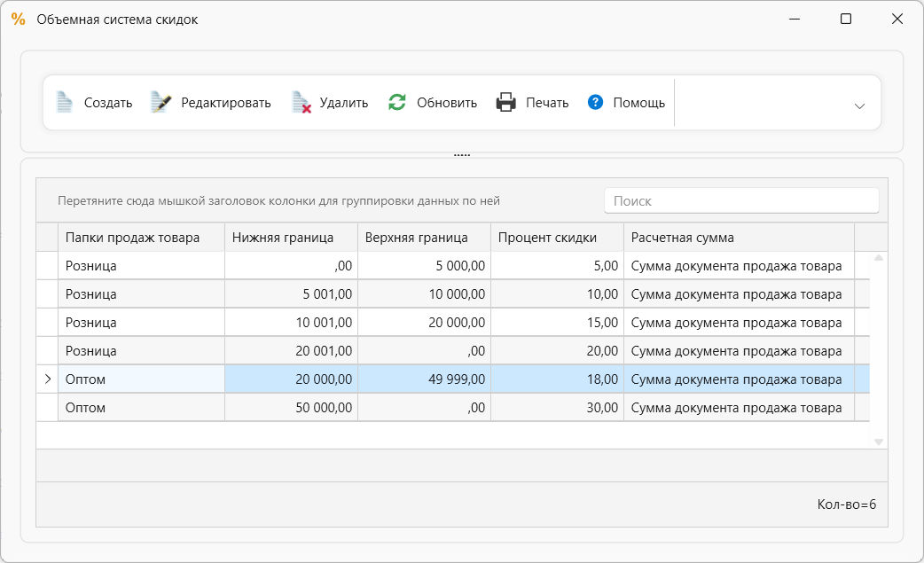Select Розница row with lower bound 20 001,00
Screen dimensions: 924x563
pyautogui.click(x=452, y=350)
